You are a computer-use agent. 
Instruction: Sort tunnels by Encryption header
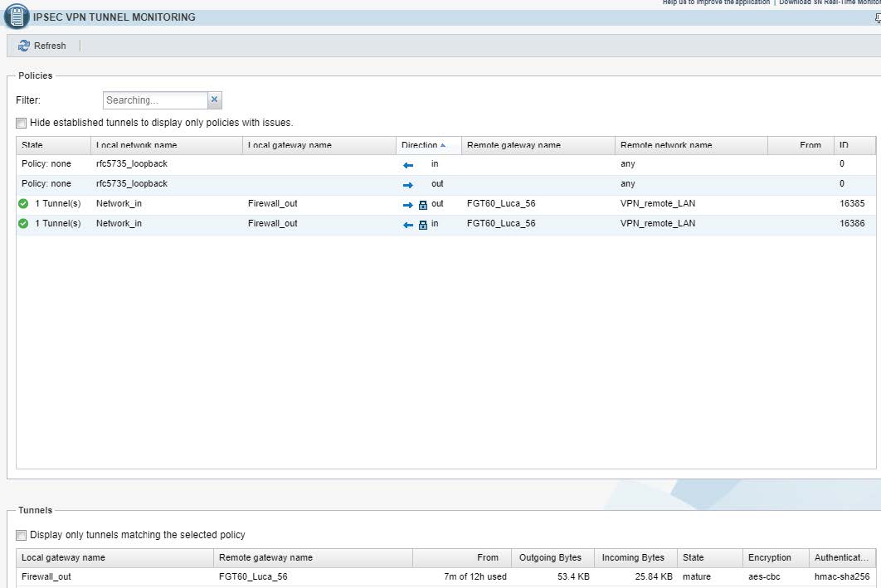tap(776, 557)
